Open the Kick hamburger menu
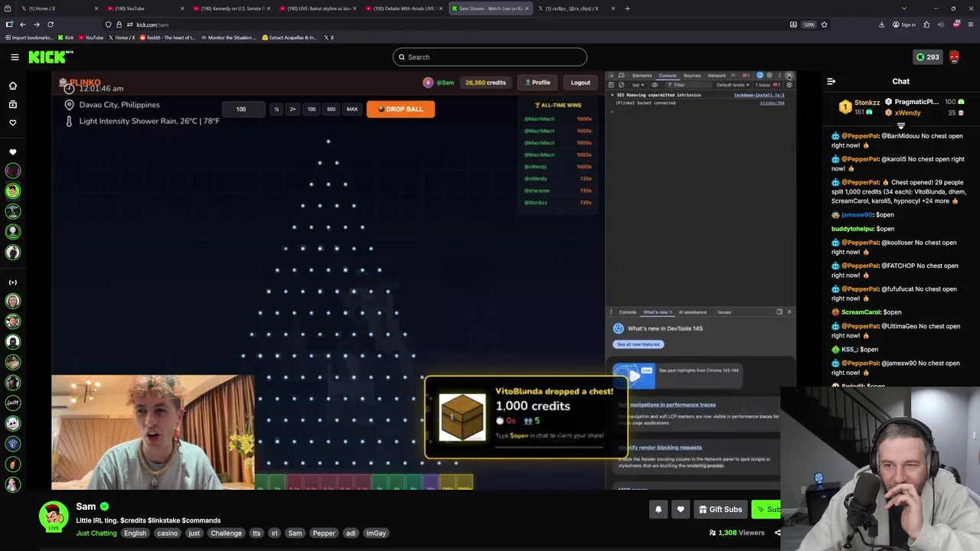 15,57
